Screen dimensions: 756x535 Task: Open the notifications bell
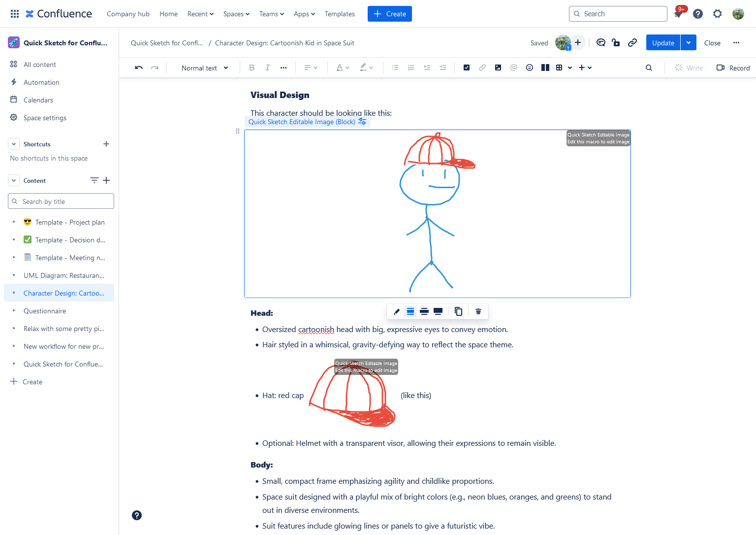678,14
